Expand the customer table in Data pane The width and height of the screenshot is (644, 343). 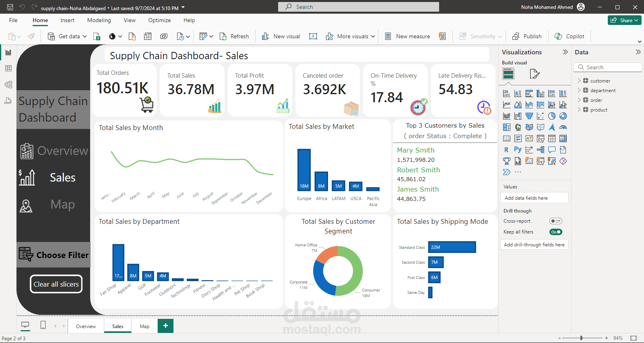pyautogui.click(x=579, y=81)
